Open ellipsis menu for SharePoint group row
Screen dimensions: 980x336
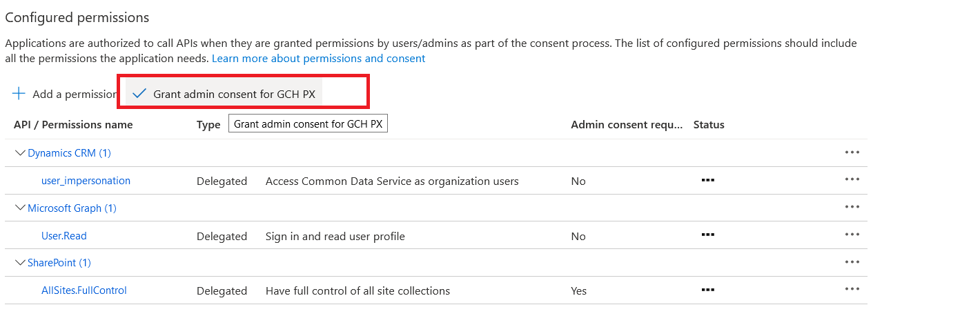coord(852,262)
